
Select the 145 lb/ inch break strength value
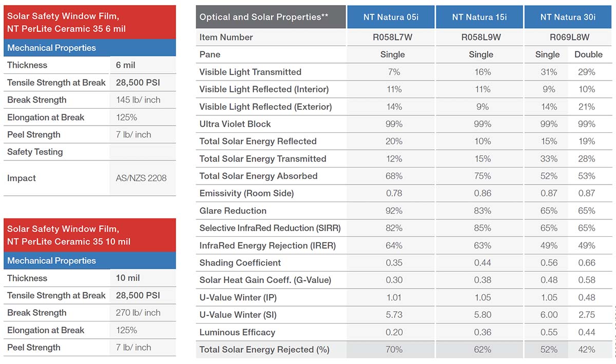138,100
